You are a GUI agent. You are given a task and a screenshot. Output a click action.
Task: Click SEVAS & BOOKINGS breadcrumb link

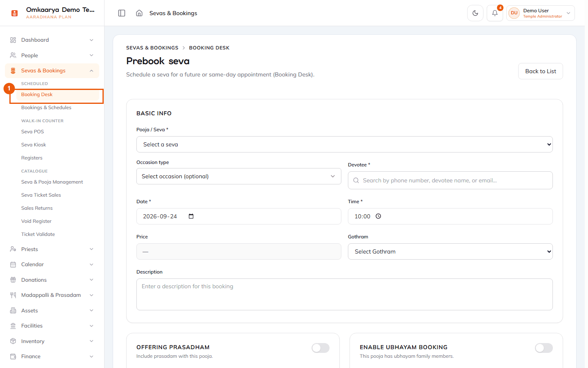click(152, 48)
